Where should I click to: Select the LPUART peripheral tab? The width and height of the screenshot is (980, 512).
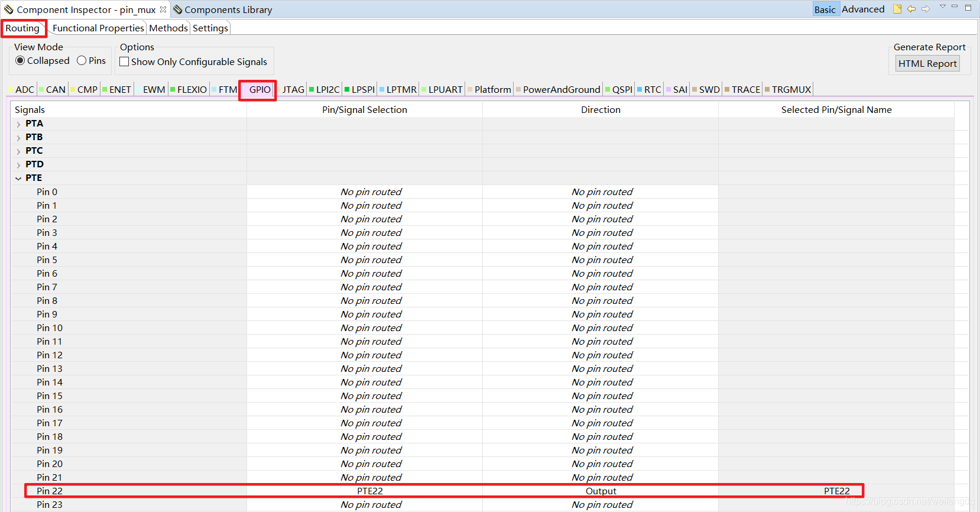coord(442,89)
